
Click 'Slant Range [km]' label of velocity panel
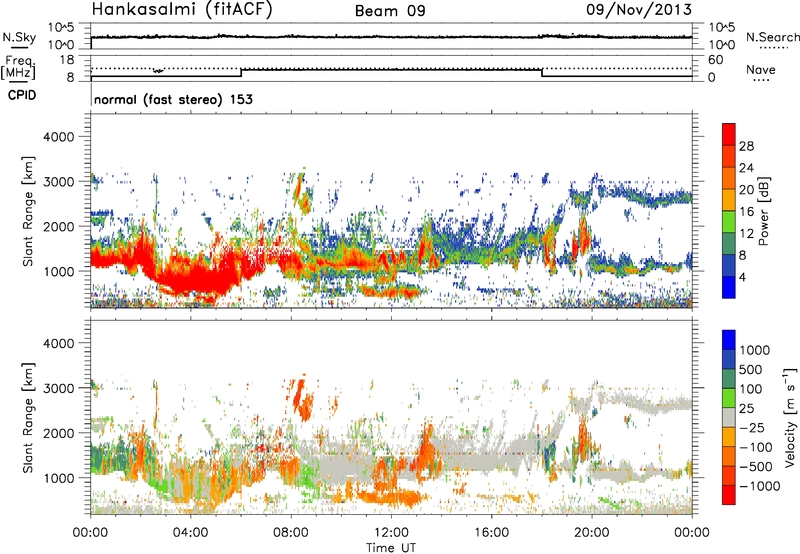[x=28, y=418]
